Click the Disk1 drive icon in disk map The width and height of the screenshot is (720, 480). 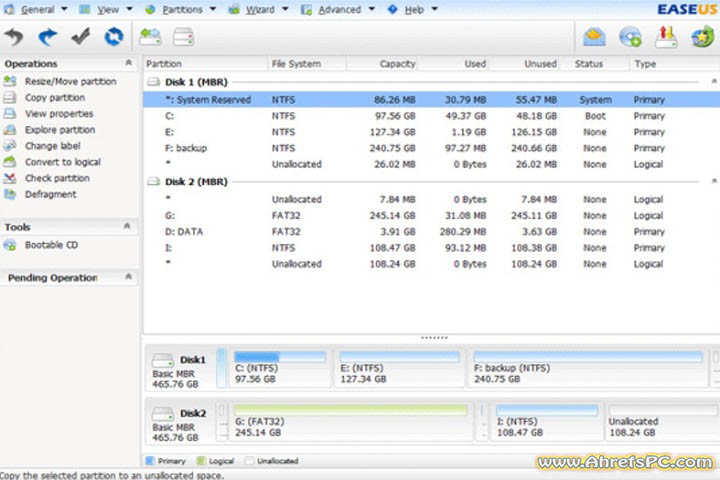click(x=163, y=360)
